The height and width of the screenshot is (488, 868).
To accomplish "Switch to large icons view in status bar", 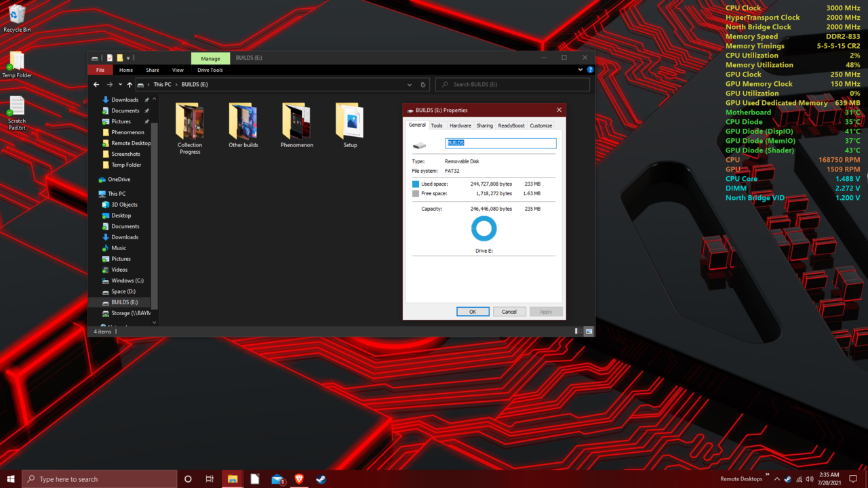I will point(589,331).
